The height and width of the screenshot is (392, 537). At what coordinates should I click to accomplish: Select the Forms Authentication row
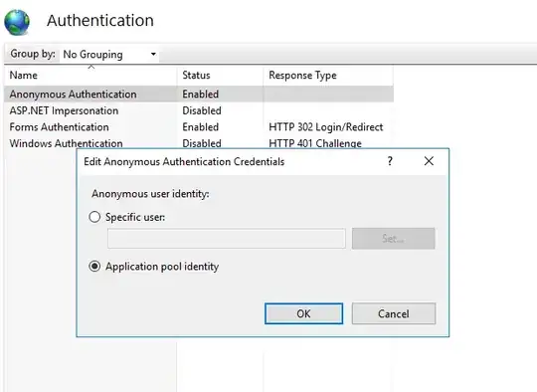[199, 126]
